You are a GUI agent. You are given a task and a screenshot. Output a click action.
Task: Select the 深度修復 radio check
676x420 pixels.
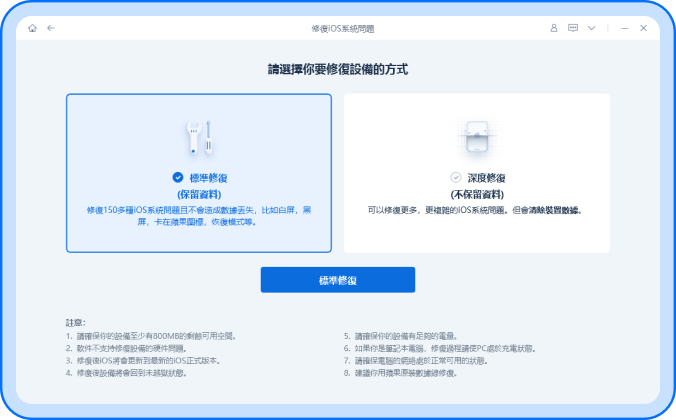[x=456, y=177]
